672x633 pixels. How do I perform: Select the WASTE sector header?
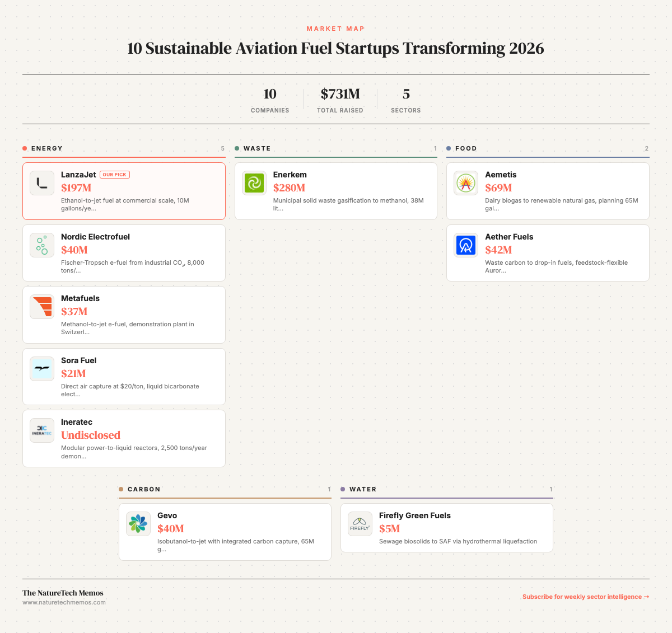336,148
